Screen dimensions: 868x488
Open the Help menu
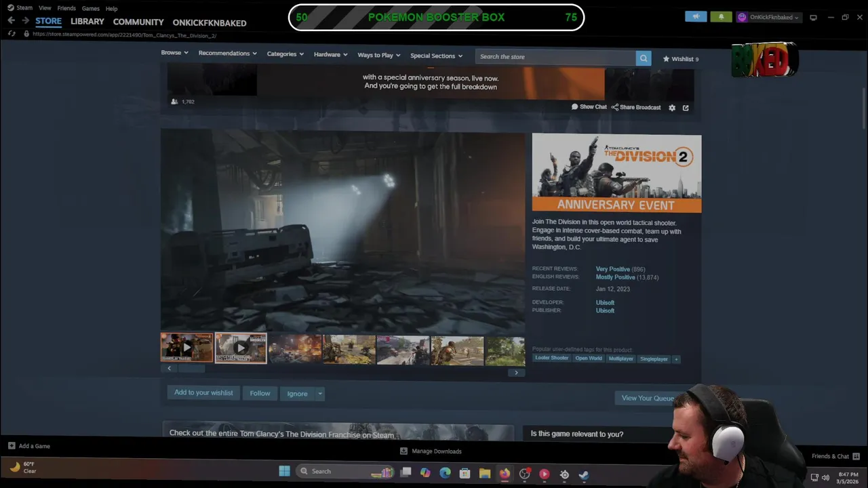coord(111,8)
